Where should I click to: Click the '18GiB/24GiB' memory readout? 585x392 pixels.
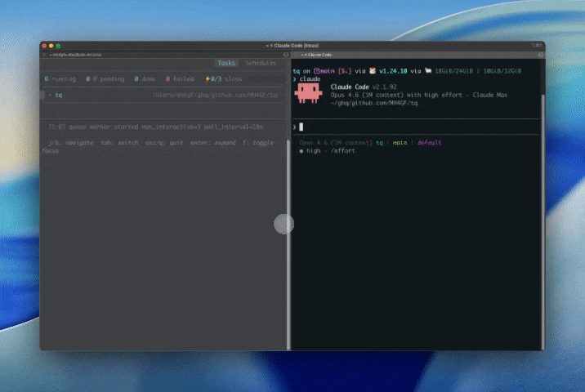tap(453, 71)
